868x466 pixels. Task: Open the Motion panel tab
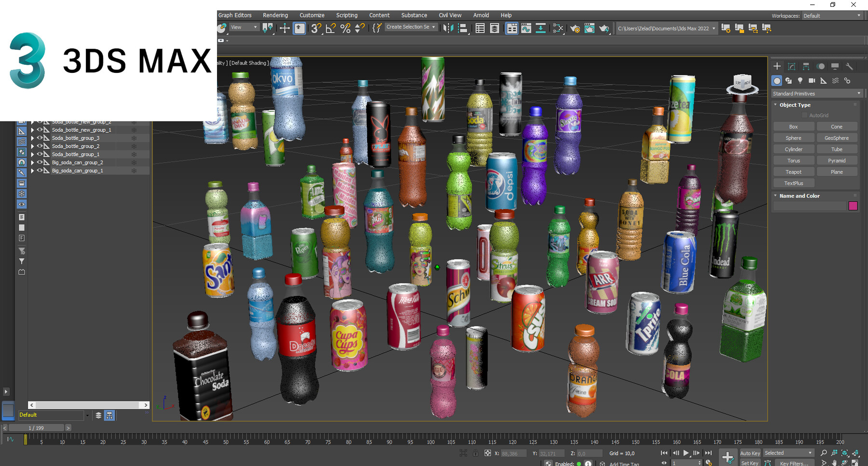coord(820,66)
